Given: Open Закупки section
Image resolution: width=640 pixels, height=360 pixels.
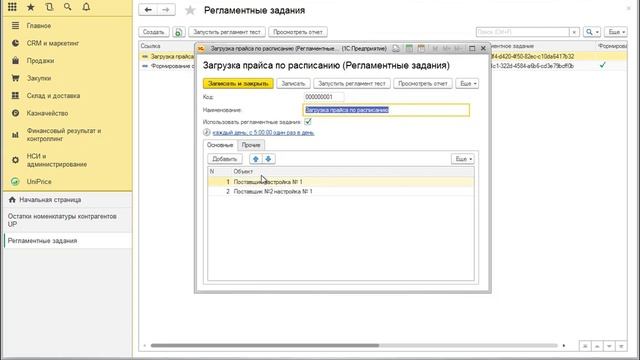Looking at the screenshot, I should [39, 78].
